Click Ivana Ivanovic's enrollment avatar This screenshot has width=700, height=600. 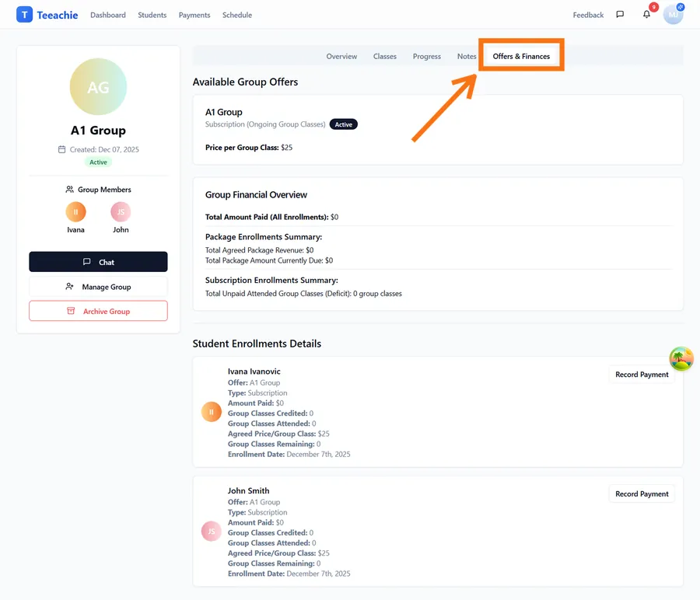pos(212,412)
